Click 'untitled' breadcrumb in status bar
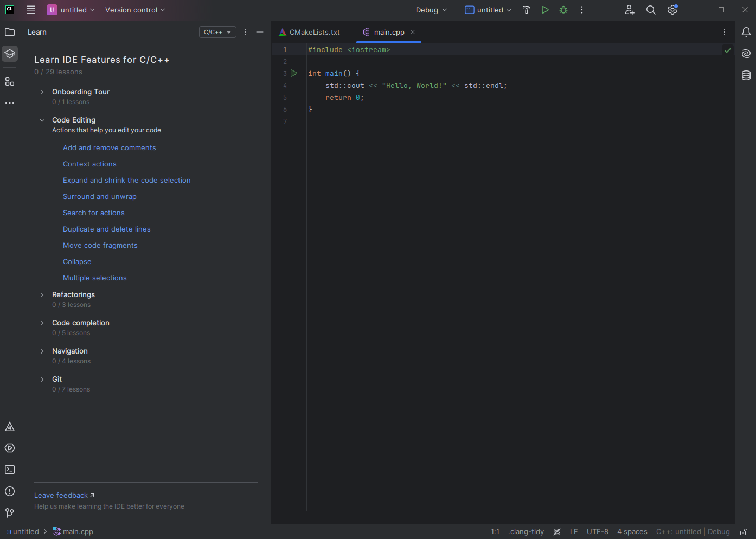756x539 pixels. (22, 532)
